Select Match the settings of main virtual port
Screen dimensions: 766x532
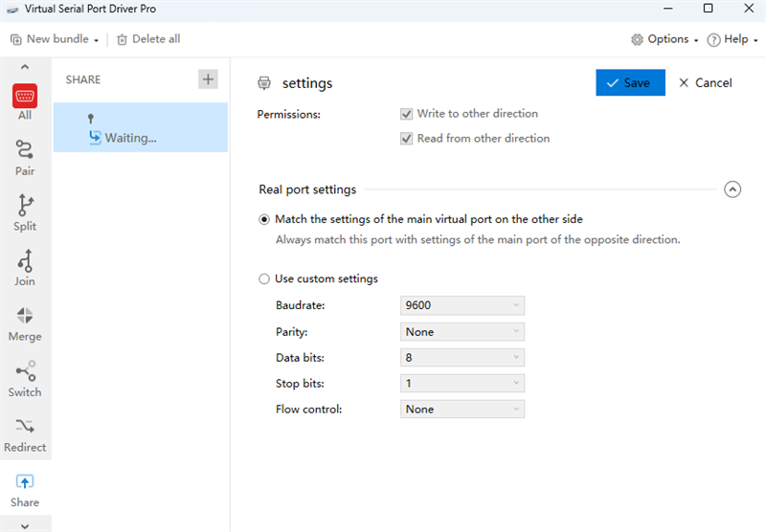[x=264, y=220]
